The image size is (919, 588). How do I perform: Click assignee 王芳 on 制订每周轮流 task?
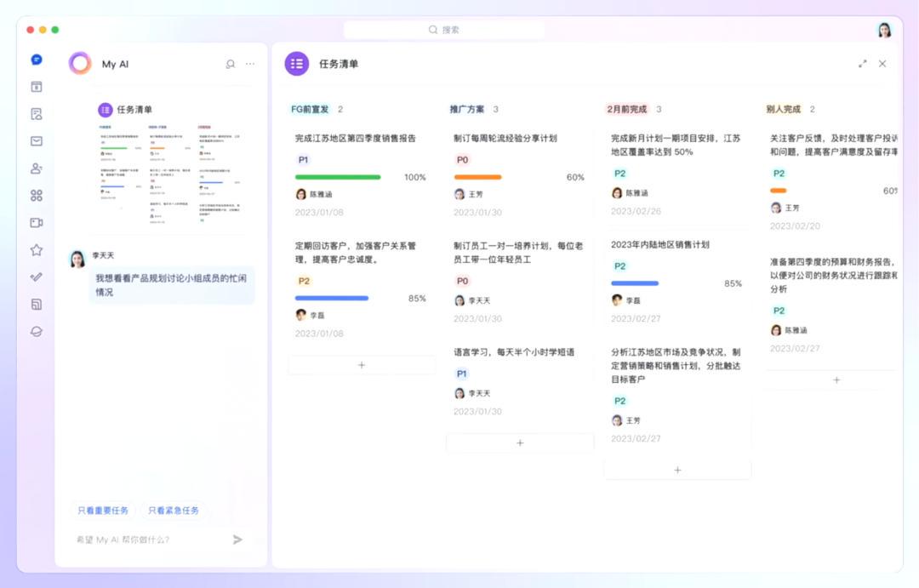[x=468, y=194]
